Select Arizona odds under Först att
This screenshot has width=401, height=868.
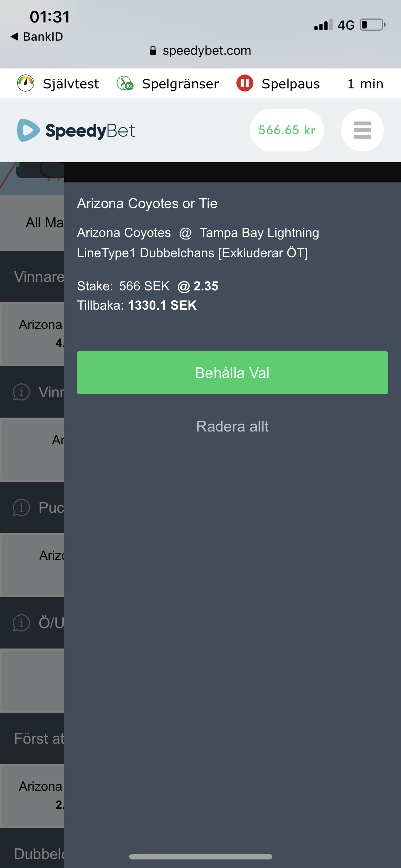click(33, 795)
